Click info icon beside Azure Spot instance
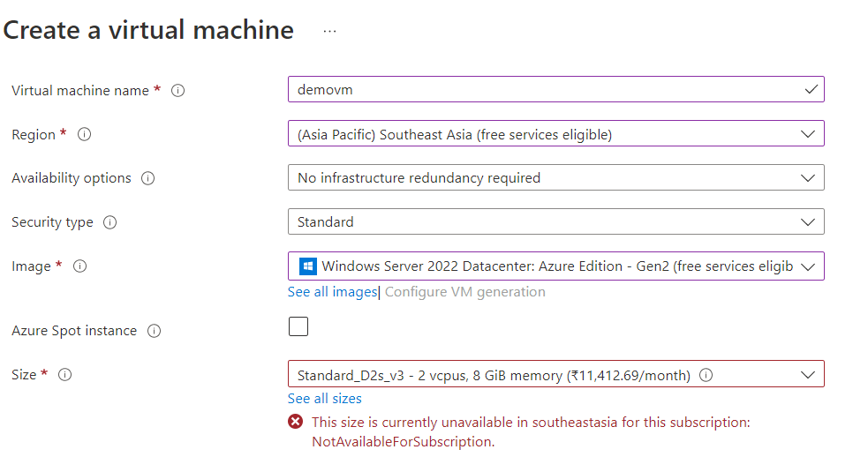 (x=154, y=331)
